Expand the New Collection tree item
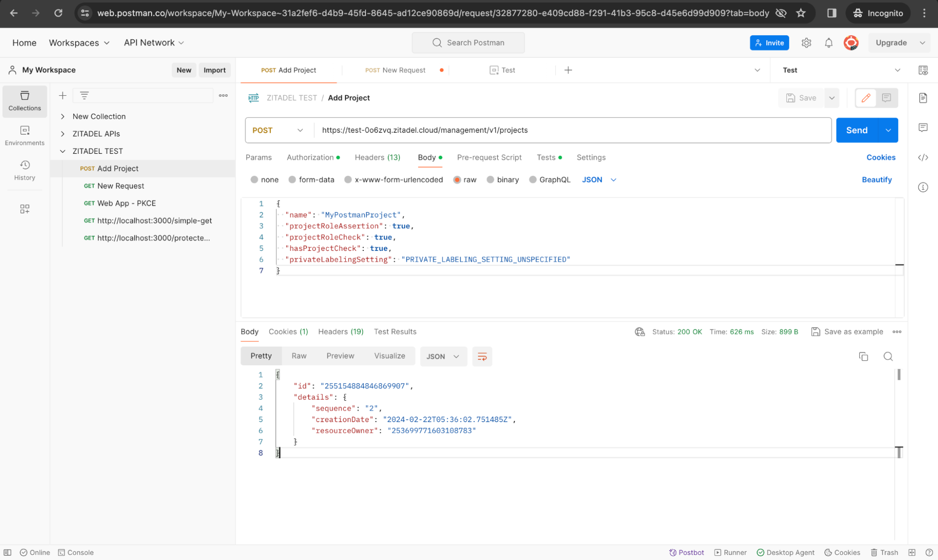 62,116
